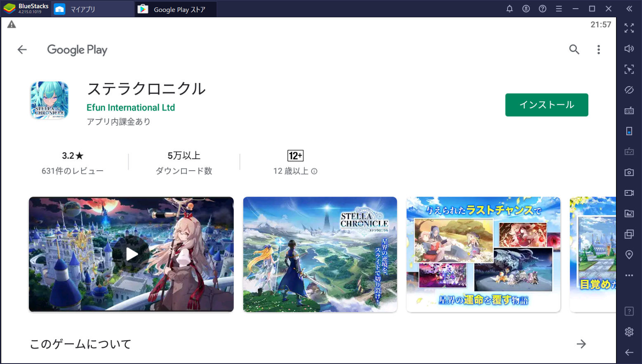Click the Stella Chronicle app icon
642x364 pixels.
(x=49, y=100)
